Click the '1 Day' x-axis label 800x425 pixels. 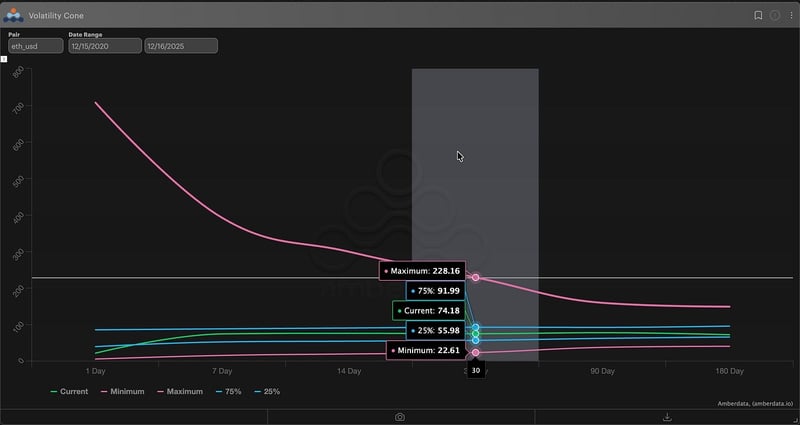click(95, 371)
